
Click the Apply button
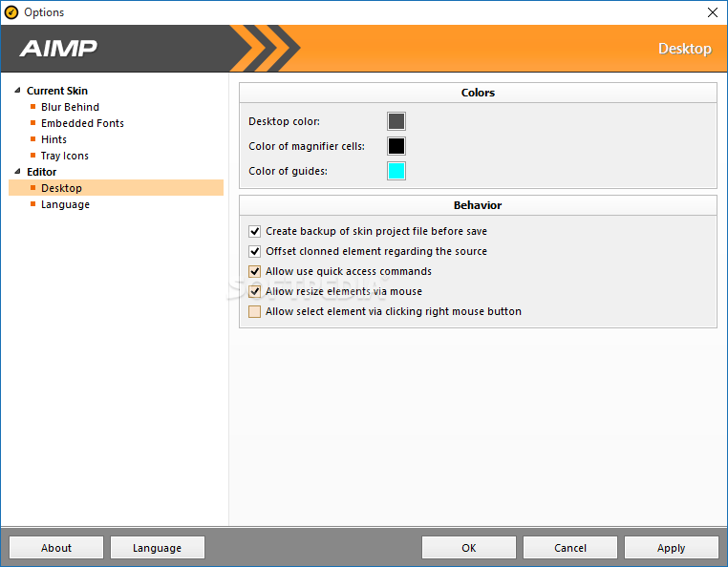tap(672, 548)
